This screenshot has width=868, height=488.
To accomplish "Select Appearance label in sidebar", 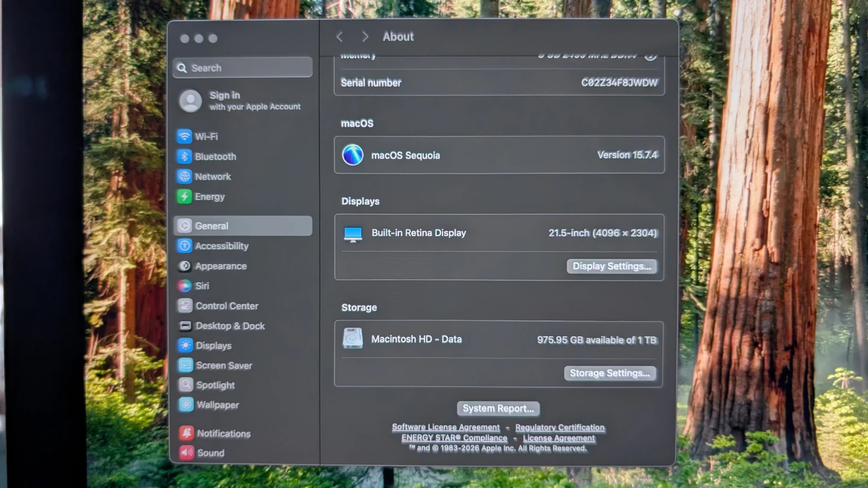I will tap(221, 266).
